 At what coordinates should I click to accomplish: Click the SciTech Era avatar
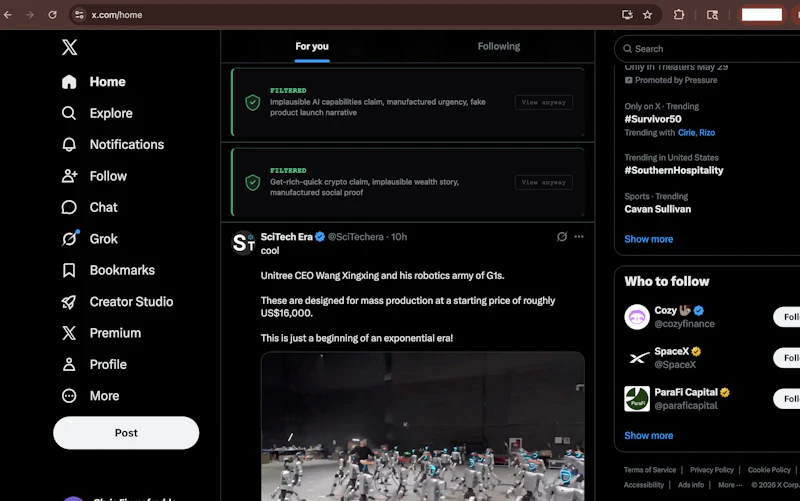243,243
